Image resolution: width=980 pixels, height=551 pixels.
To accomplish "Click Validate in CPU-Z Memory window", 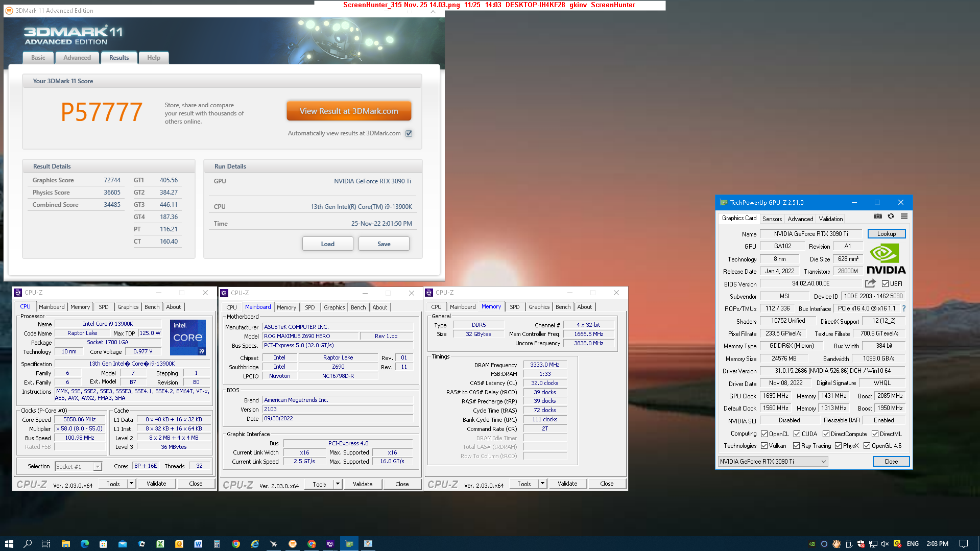I will click(567, 484).
